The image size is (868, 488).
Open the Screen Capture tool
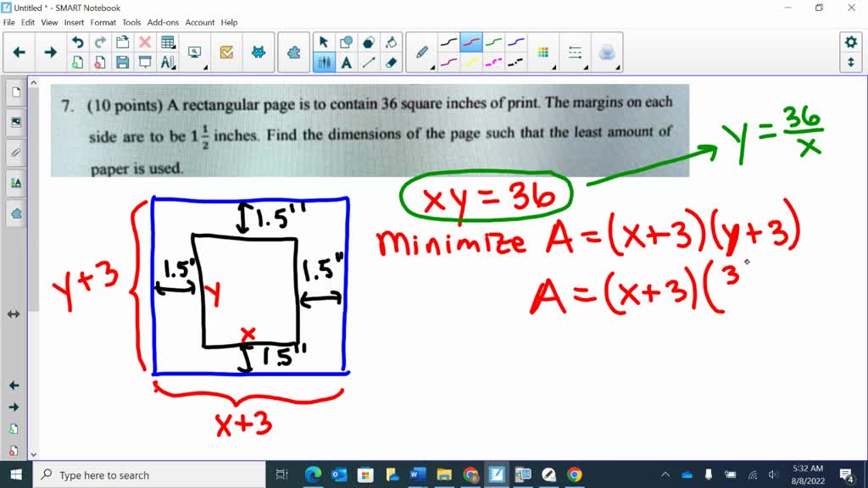(x=195, y=51)
